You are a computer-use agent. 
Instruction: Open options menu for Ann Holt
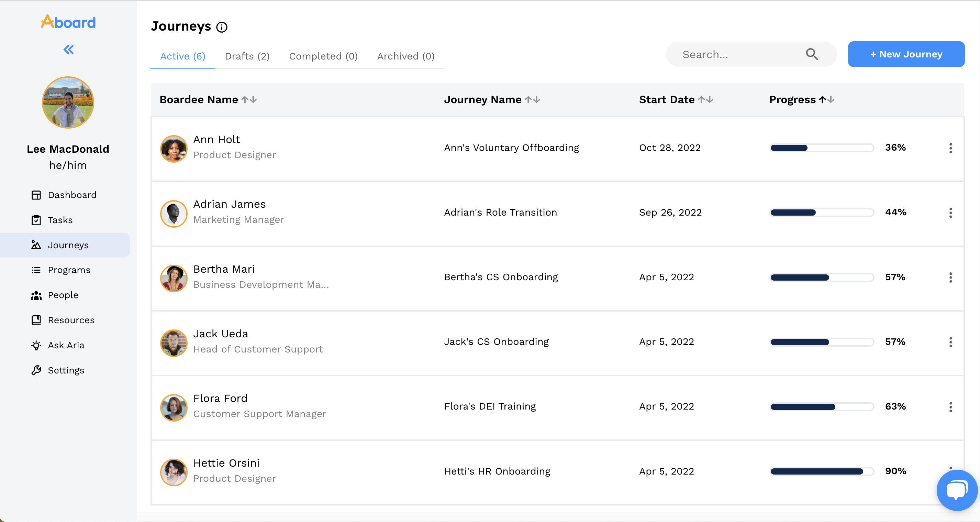coord(950,148)
